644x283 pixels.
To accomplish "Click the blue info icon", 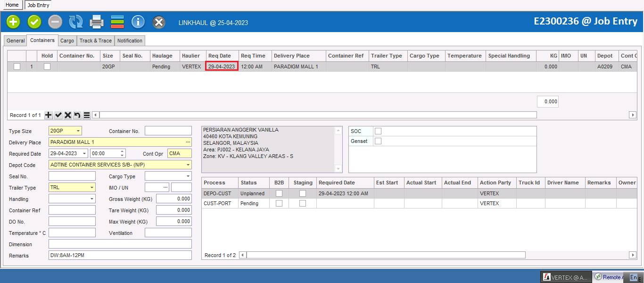I will click(x=138, y=22).
